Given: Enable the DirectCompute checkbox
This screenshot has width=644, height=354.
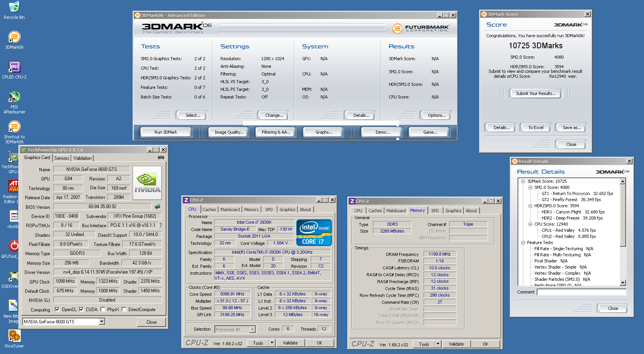Looking at the screenshot, I should pos(124,310).
